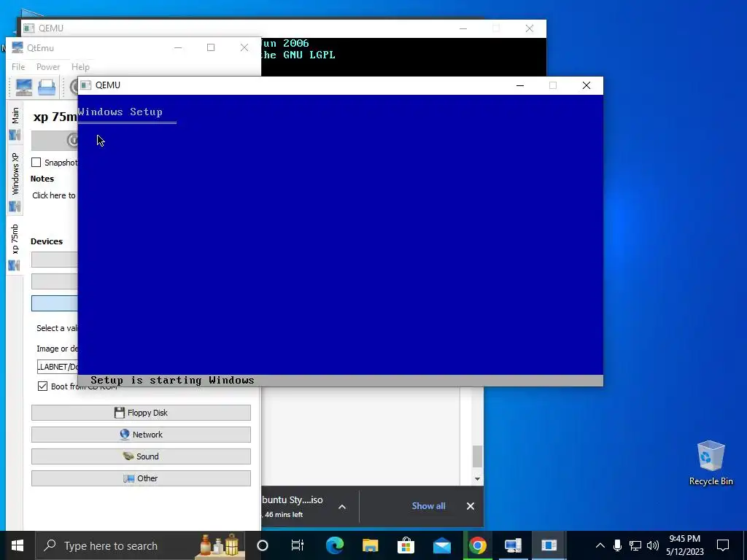This screenshot has height=560, width=747.
Task: Click the Notes text area
Action: pos(54,195)
